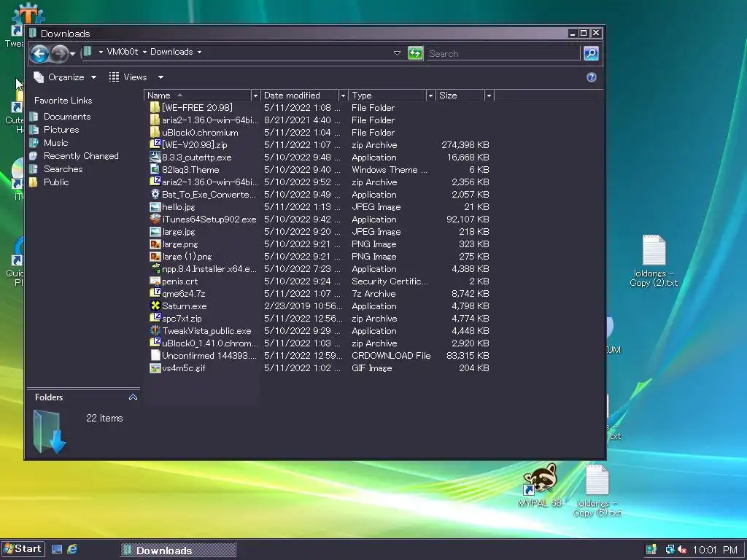Sort by Date modified column header
Image resolution: width=747 pixels, height=560 pixels.
pos(300,96)
